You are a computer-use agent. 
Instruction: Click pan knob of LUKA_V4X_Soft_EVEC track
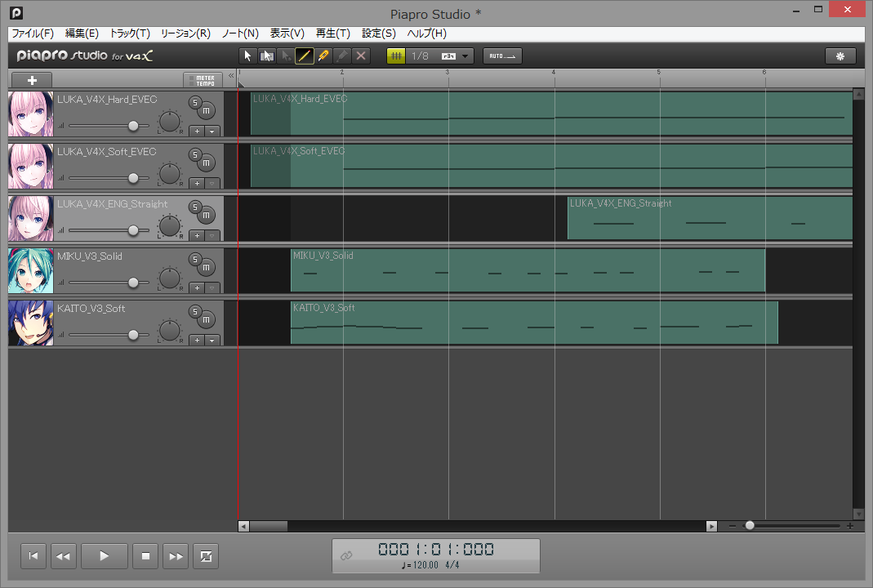click(169, 174)
